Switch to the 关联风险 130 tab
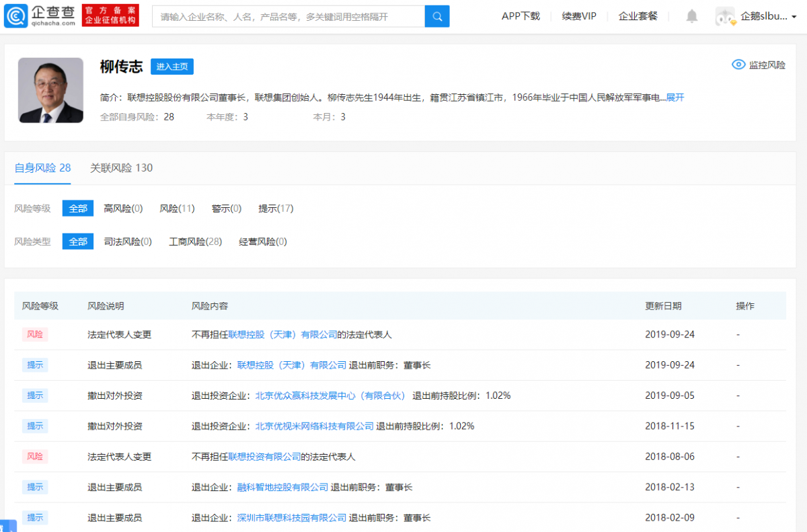Image resolution: width=807 pixels, height=532 pixels. pos(121,168)
